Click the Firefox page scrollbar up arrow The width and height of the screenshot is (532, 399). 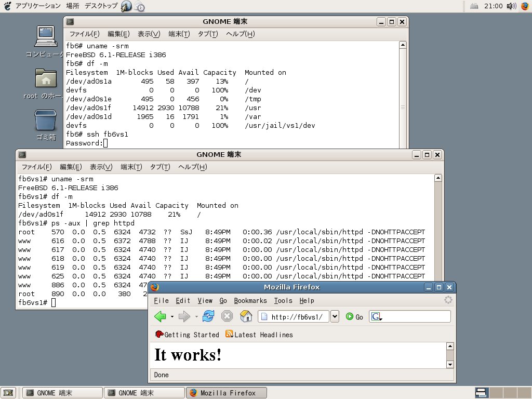(x=450, y=347)
